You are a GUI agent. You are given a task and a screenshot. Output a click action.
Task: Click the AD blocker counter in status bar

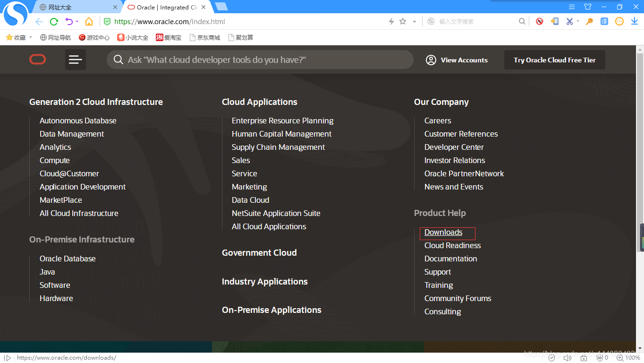click(x=602, y=358)
